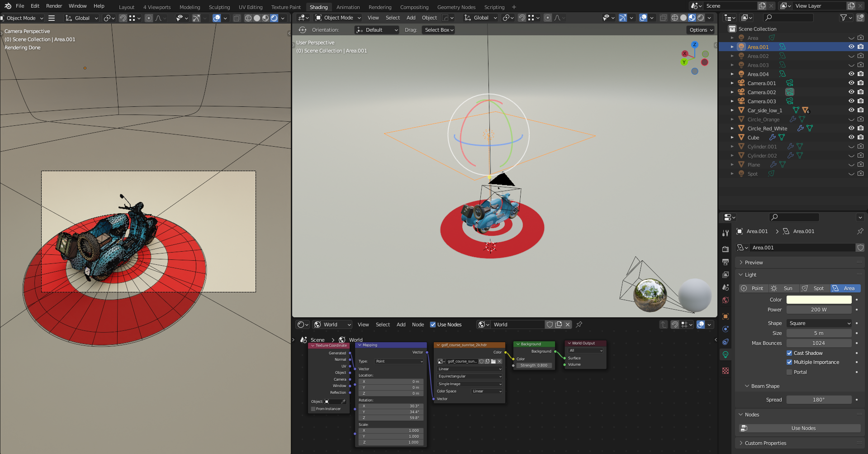Open the transform orientation Default dropdown
This screenshot has width=868, height=454.
coord(377,30)
